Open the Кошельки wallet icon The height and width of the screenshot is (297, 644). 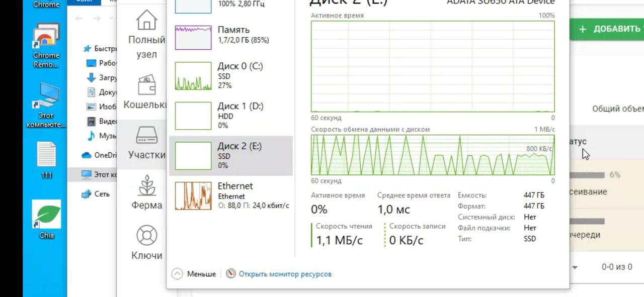tap(146, 84)
